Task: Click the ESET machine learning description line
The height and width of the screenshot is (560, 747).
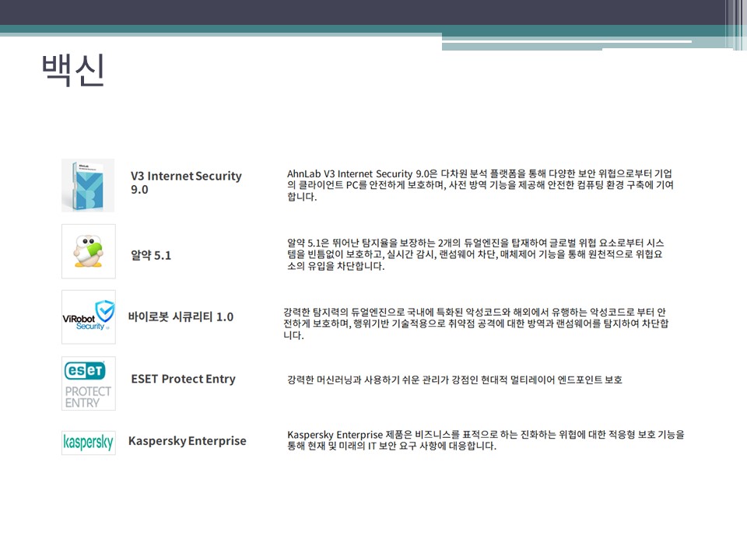Action: [x=454, y=380]
